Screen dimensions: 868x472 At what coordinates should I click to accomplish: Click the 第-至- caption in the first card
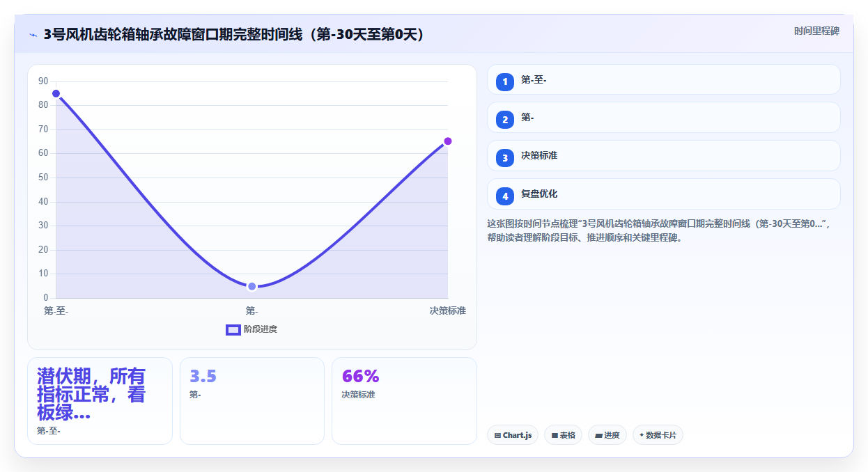coord(49,431)
